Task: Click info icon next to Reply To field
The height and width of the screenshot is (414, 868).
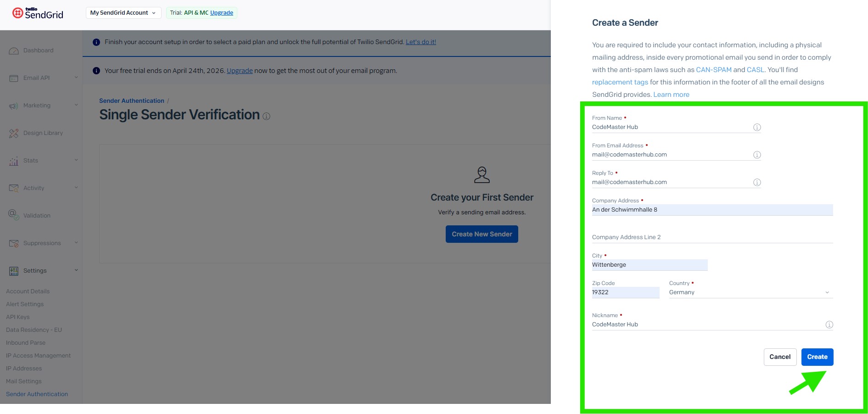Action: tap(757, 182)
